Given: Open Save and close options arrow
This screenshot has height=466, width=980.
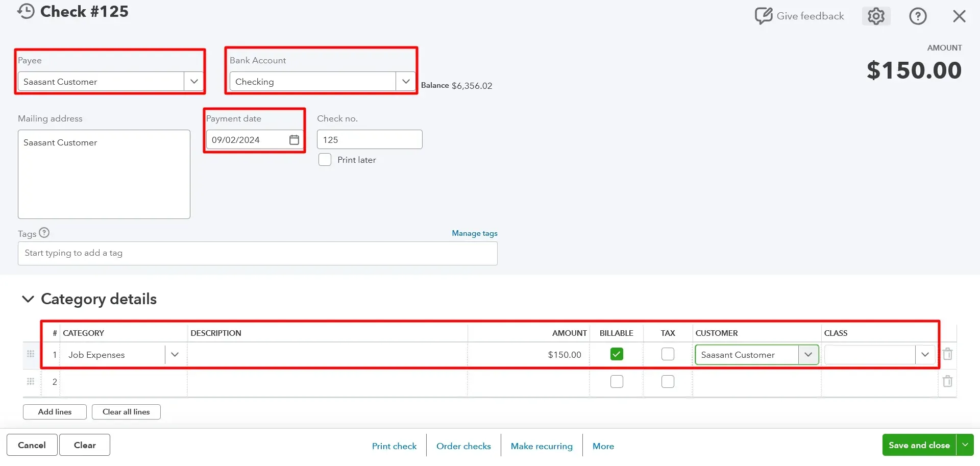Looking at the screenshot, I should (x=965, y=445).
